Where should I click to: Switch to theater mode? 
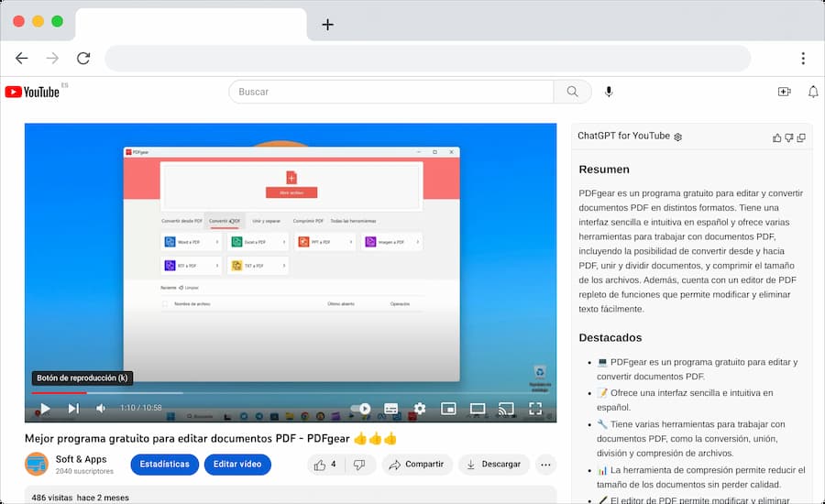click(x=478, y=409)
